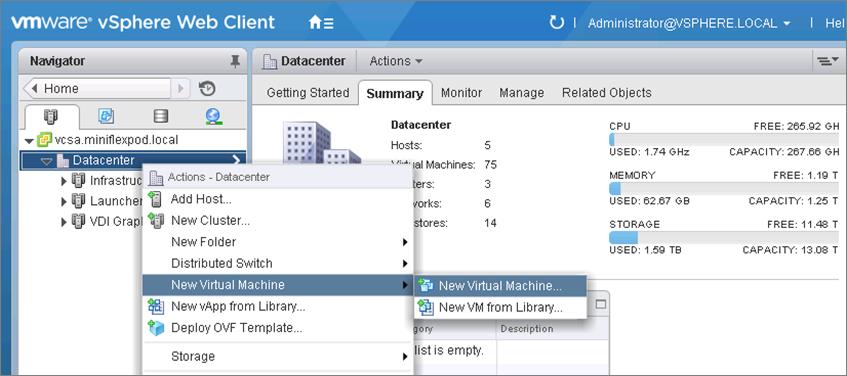Click the Hosts count value 5
Image resolution: width=847 pixels, height=376 pixels.
click(488, 145)
